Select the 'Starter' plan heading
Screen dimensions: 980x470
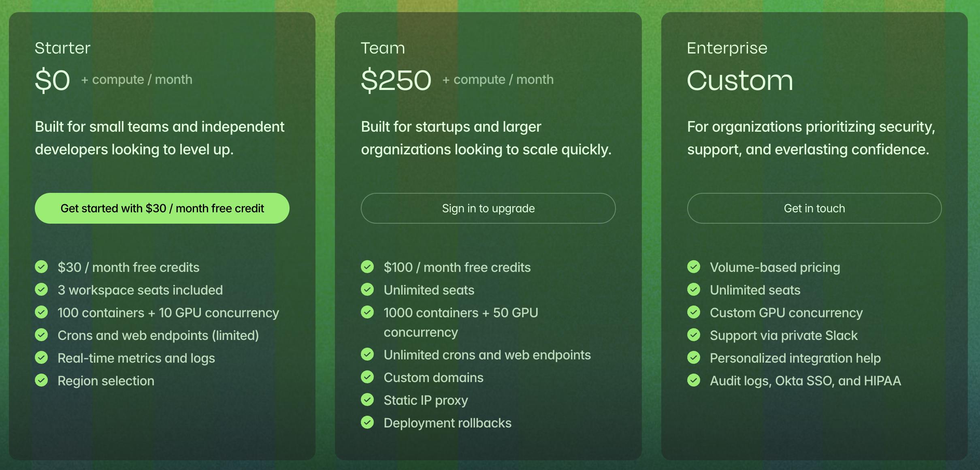point(63,48)
